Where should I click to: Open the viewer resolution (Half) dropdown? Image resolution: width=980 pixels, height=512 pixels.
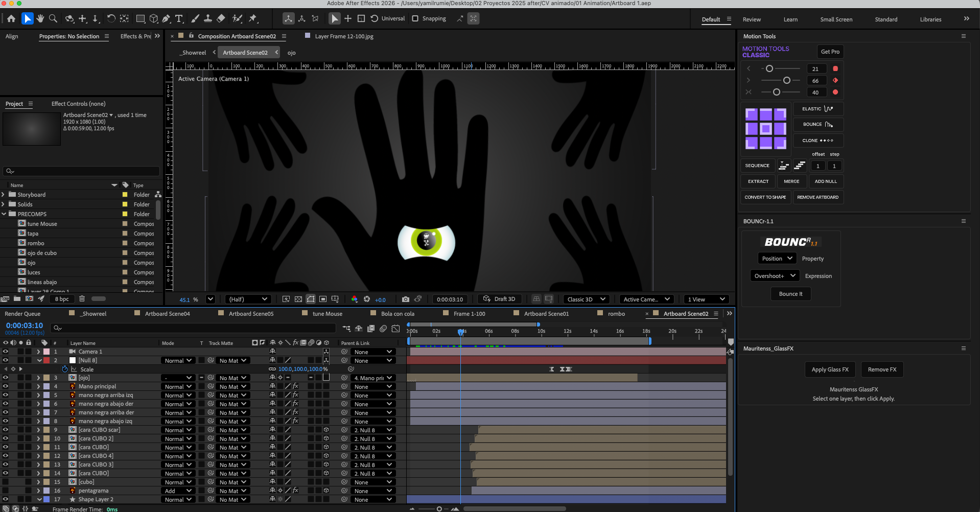pyautogui.click(x=248, y=299)
